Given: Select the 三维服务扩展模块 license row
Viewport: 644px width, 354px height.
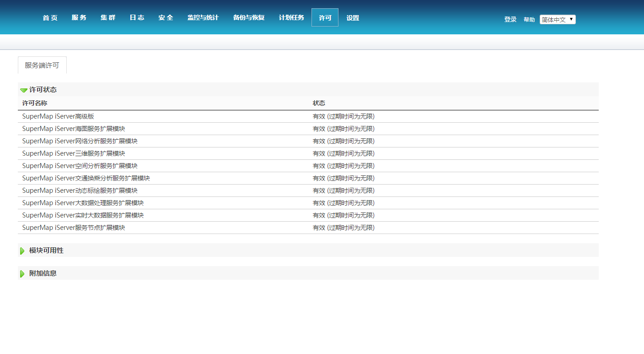Looking at the screenshot, I should 74,153.
